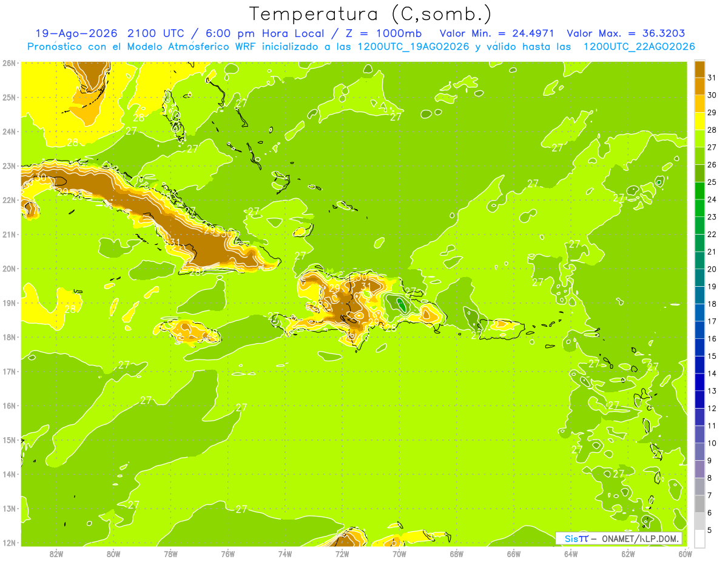Click color scale label "29"
Viewport: 728px width, 562px height.
tap(712, 113)
